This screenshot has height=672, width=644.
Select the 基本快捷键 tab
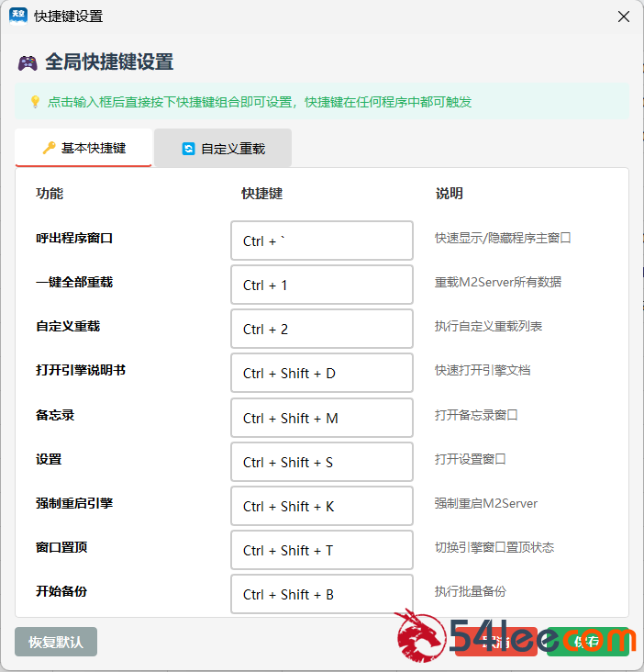[x=83, y=148]
